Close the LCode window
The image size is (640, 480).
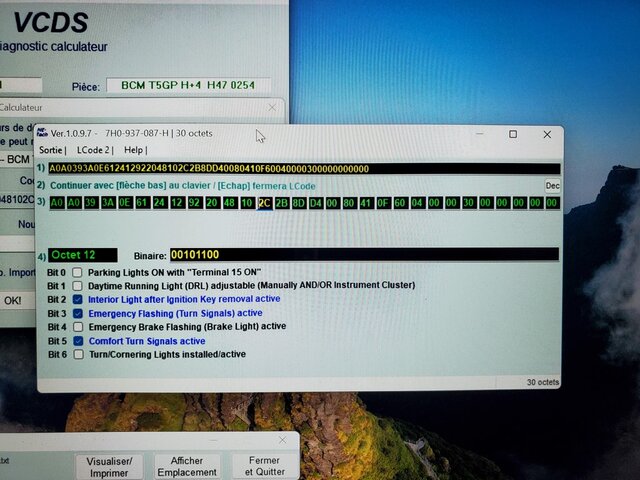click(547, 134)
